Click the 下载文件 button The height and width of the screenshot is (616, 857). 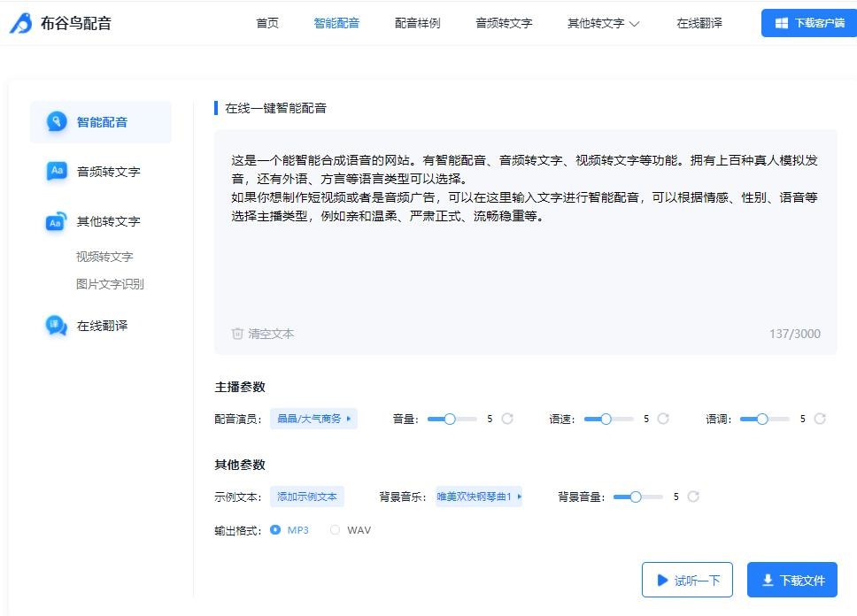point(792,580)
